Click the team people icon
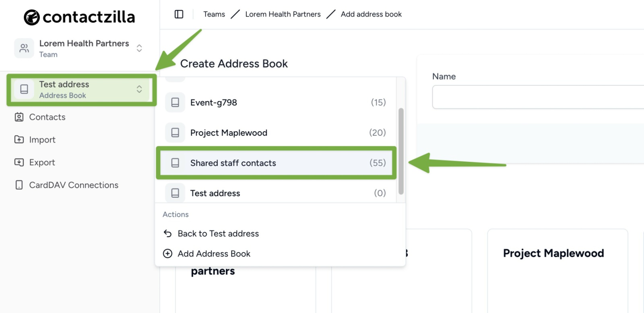Viewport: 644px width, 313px height. [x=24, y=48]
